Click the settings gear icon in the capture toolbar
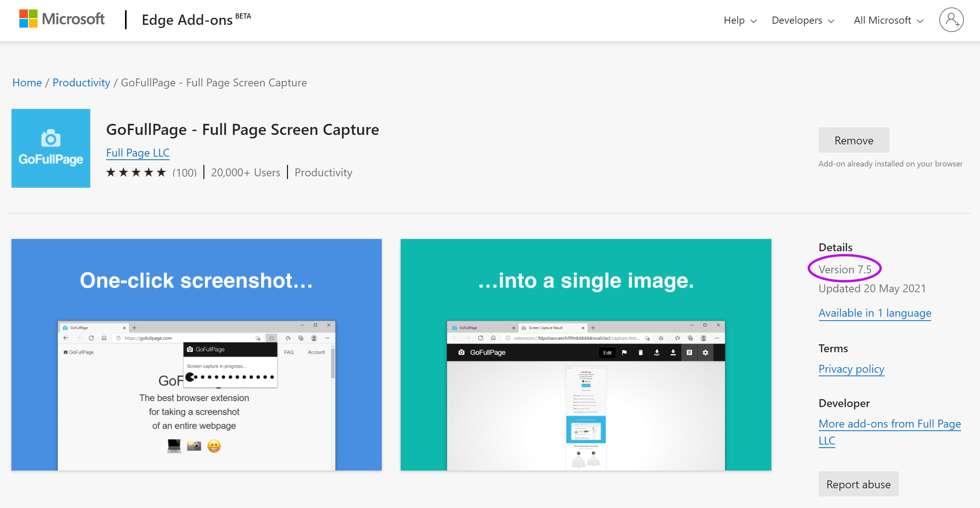 (x=706, y=353)
